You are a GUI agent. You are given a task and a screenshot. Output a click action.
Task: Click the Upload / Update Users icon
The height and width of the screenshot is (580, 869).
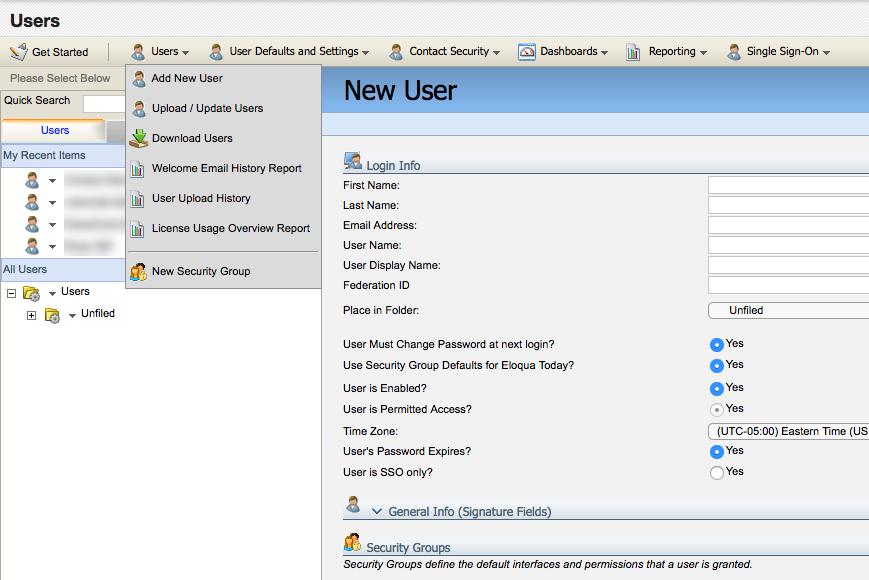[139, 108]
